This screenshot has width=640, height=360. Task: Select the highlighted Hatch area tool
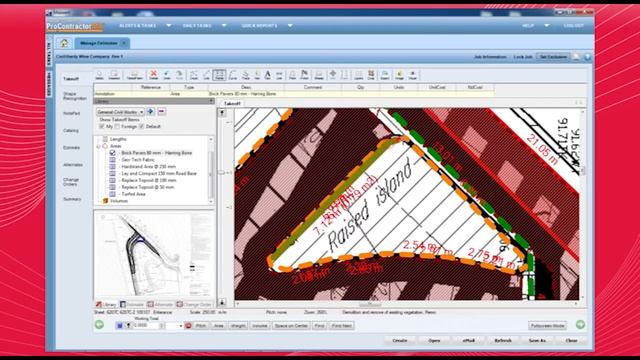(x=219, y=75)
